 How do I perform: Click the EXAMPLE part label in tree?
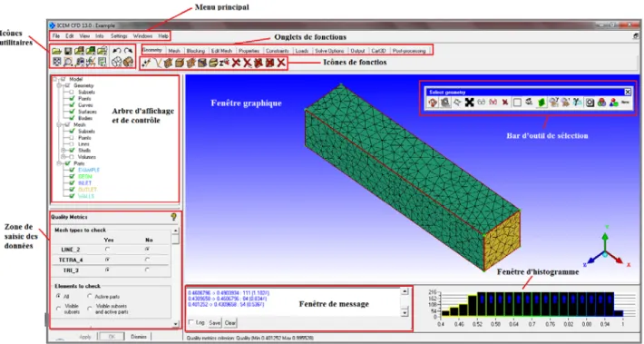click(x=88, y=170)
